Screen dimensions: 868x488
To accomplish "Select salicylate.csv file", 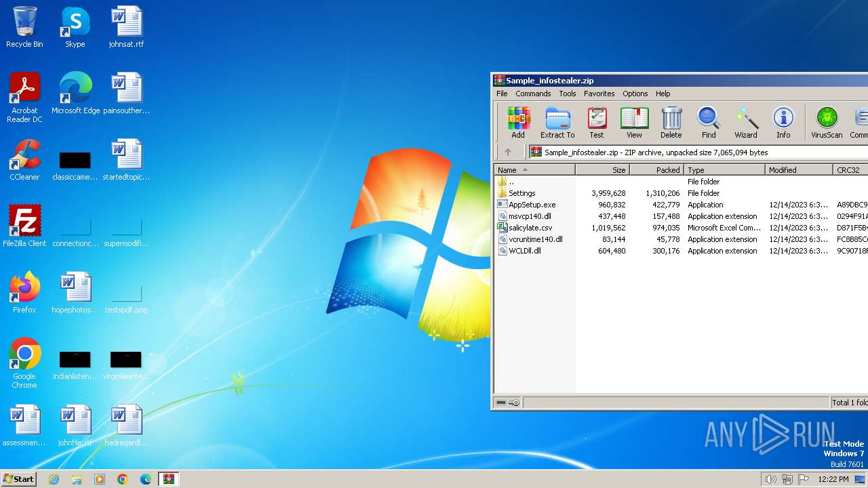I will pyautogui.click(x=681, y=228).
